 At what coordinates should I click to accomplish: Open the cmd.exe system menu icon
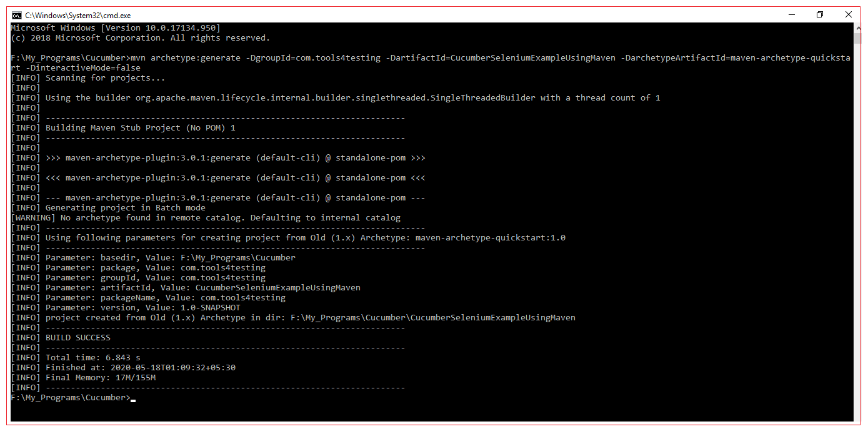tap(17, 15)
